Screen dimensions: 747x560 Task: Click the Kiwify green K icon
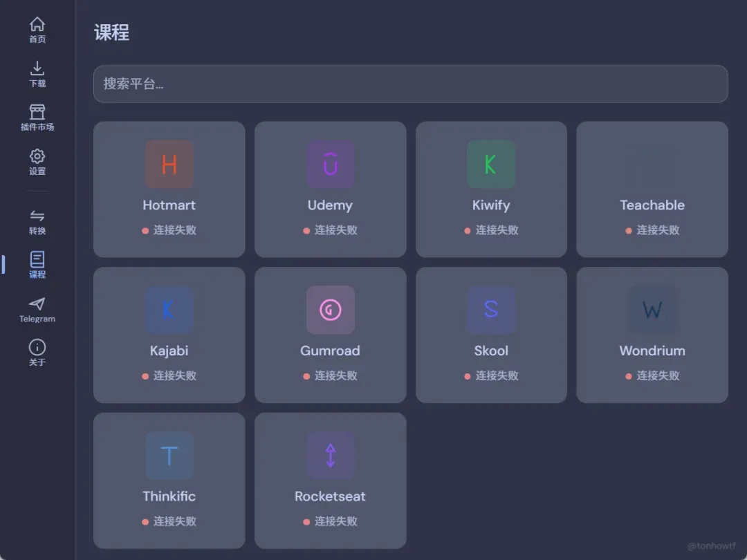pyautogui.click(x=490, y=165)
